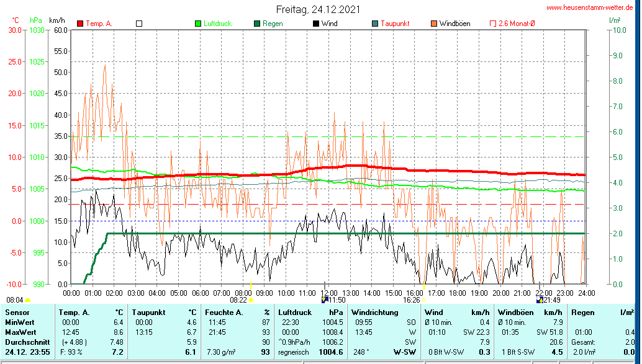The height and width of the screenshot is (364, 642).
Task: Click the '22:30' minimum pressure time
Action: [x=291, y=322]
